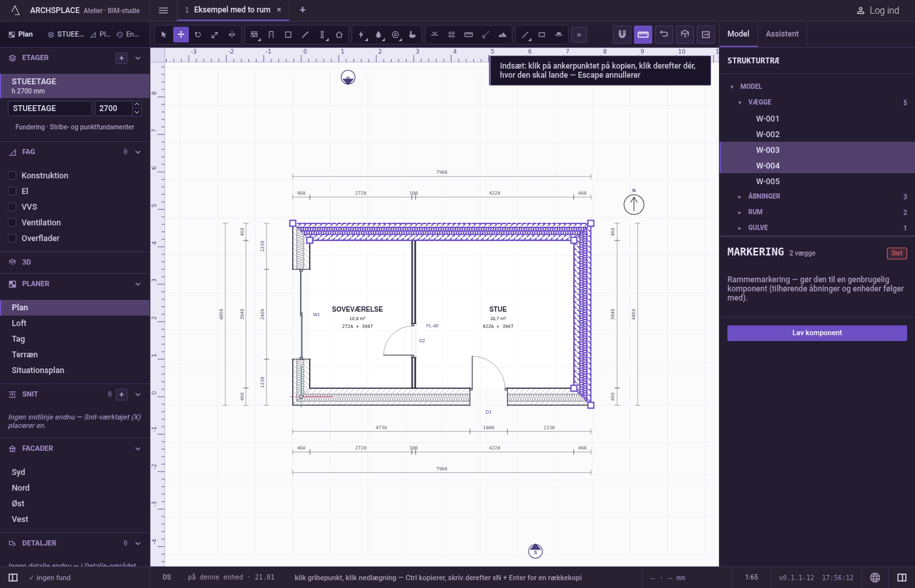Expand the ÅBNINGER tree node

point(740,197)
